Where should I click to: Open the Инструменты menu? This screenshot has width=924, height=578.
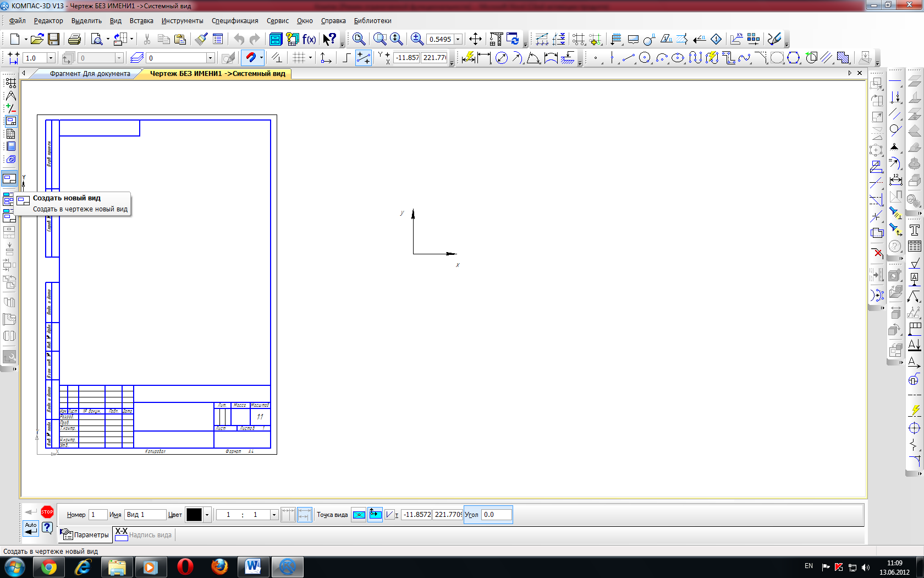coord(182,21)
